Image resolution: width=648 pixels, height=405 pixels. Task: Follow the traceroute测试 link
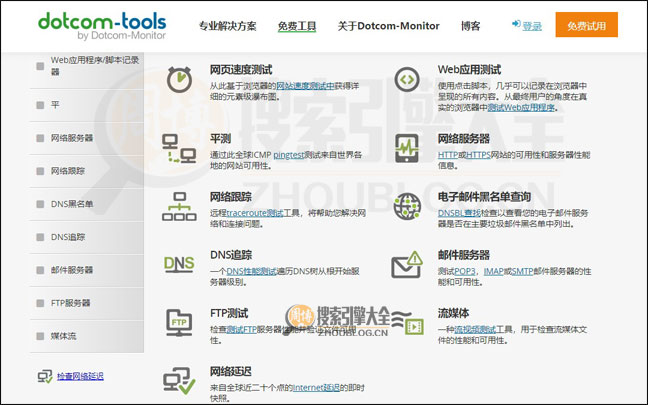[255, 213]
